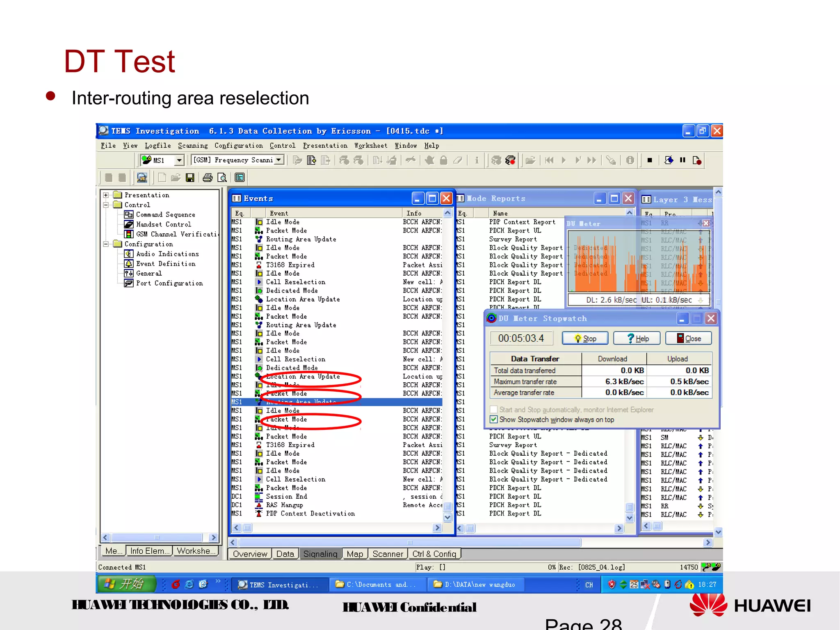840x630 pixels.
Task: Click the document-with-plus icon in toolbar
Action: coord(311,160)
